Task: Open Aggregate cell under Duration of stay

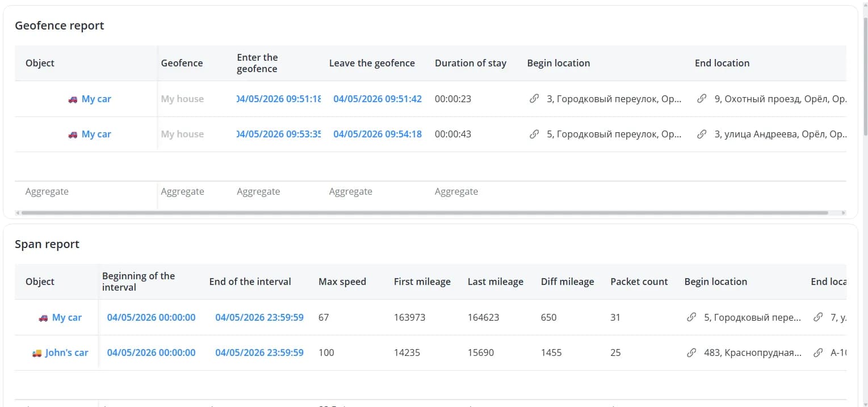Action: coord(456,191)
